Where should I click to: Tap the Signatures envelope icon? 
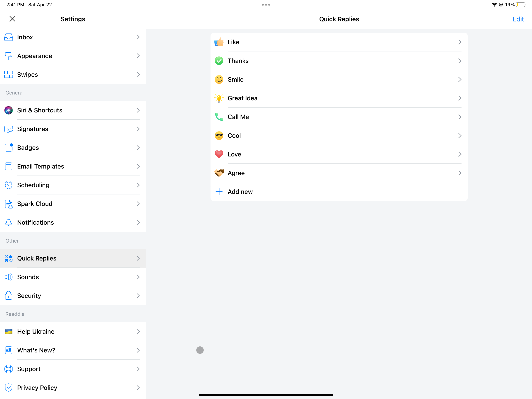[x=8, y=129]
